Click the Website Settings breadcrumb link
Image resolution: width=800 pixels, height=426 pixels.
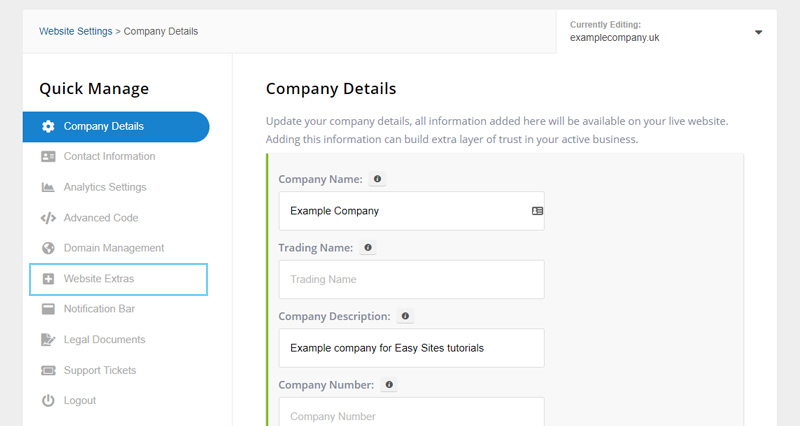76,31
